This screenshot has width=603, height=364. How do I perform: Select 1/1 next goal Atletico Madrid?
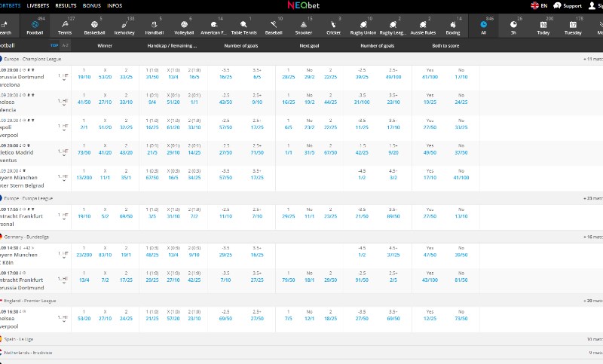tap(289, 152)
